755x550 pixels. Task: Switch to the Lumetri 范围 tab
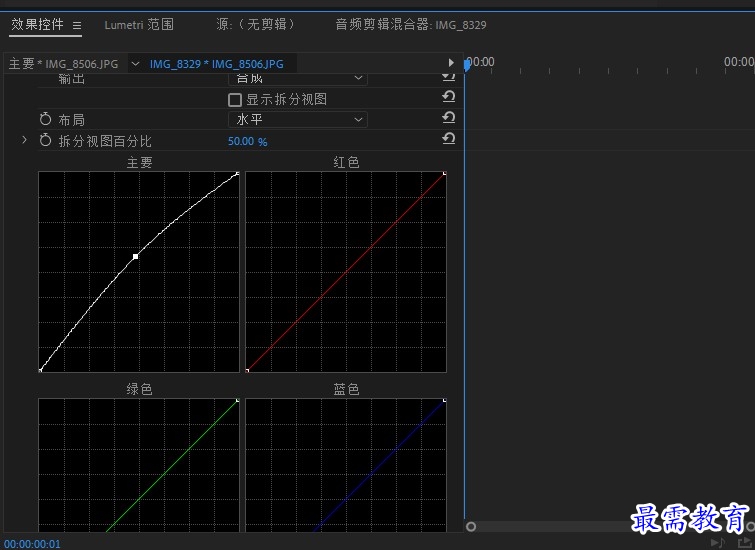coord(139,25)
